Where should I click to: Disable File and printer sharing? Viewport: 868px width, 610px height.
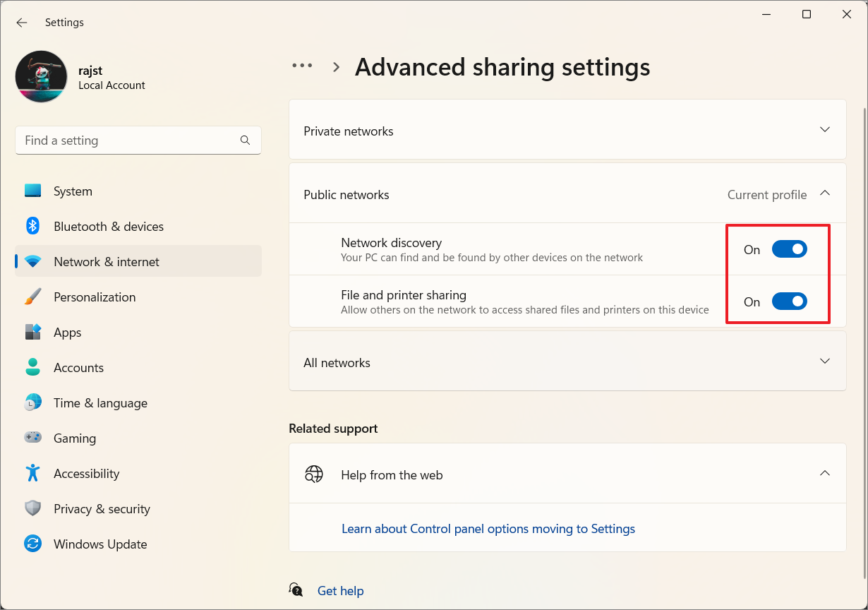point(790,301)
